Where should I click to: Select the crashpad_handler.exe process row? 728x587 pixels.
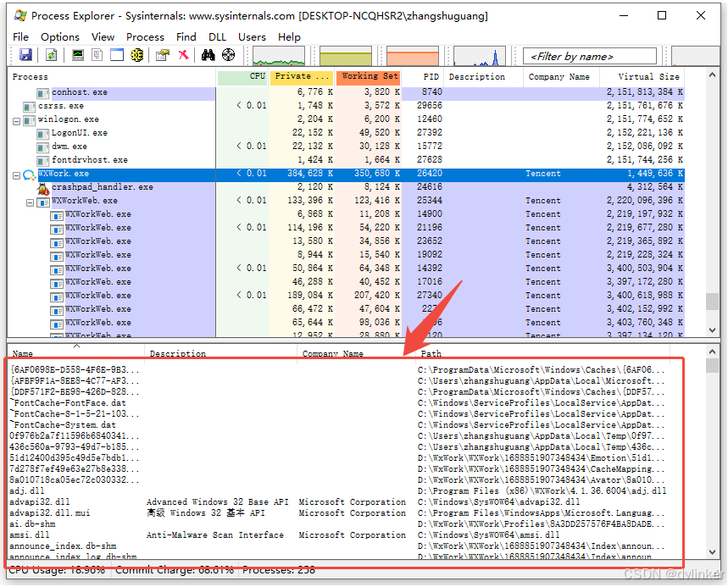(346, 187)
